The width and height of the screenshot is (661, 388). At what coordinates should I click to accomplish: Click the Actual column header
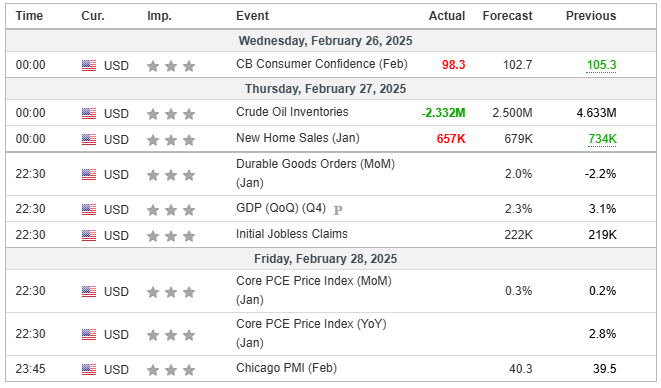tap(447, 16)
